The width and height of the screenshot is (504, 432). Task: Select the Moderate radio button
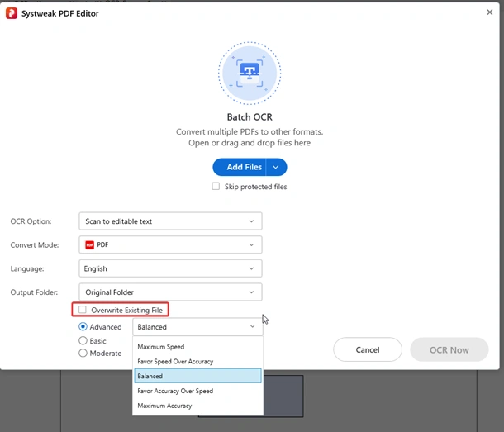coord(83,353)
